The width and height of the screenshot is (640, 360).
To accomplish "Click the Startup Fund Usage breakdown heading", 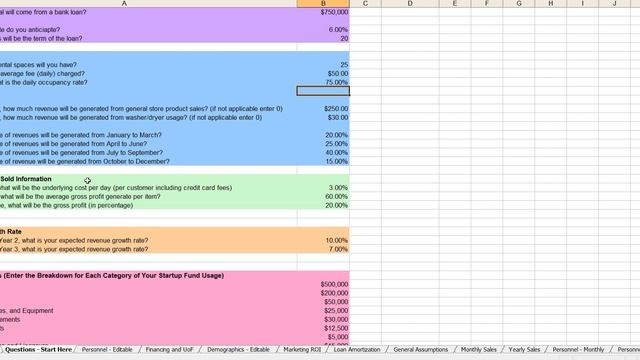I will tap(112, 276).
